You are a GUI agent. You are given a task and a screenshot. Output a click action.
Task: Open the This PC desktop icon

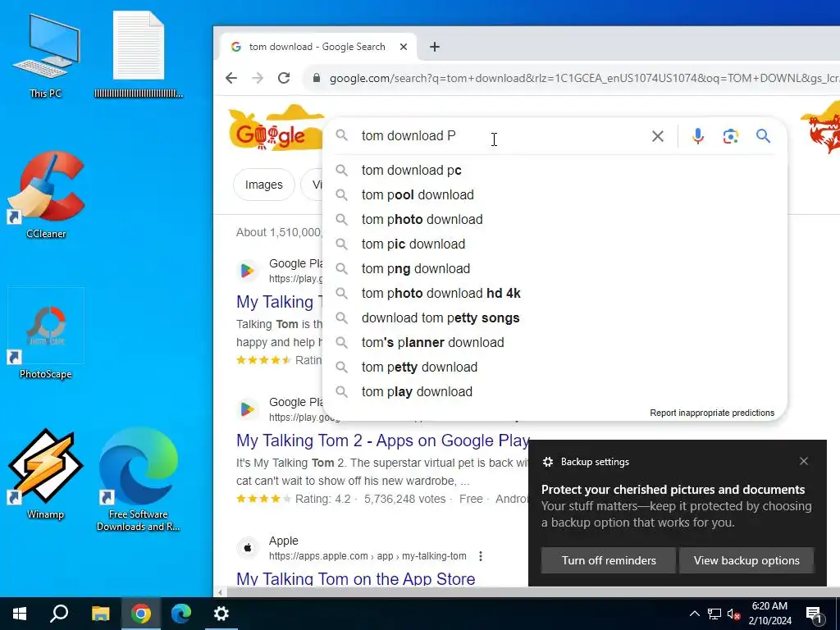(x=46, y=56)
